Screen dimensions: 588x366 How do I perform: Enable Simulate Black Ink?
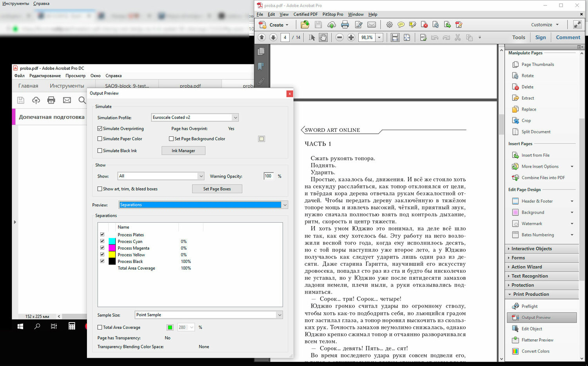pos(100,150)
